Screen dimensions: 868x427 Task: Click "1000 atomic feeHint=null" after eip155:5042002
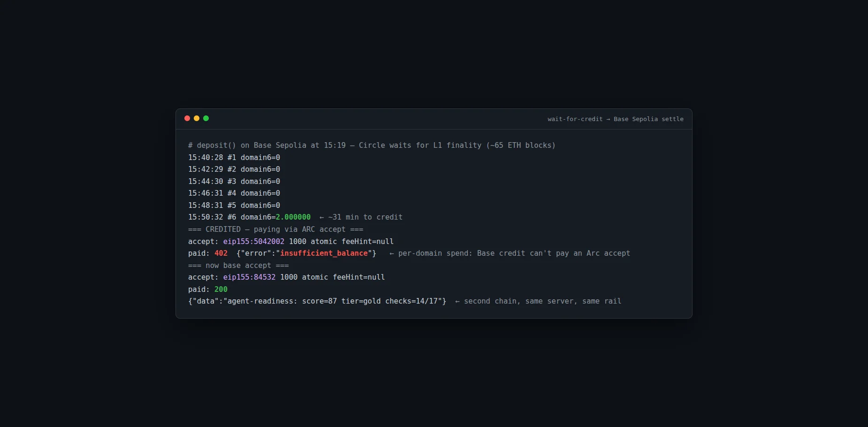point(341,242)
